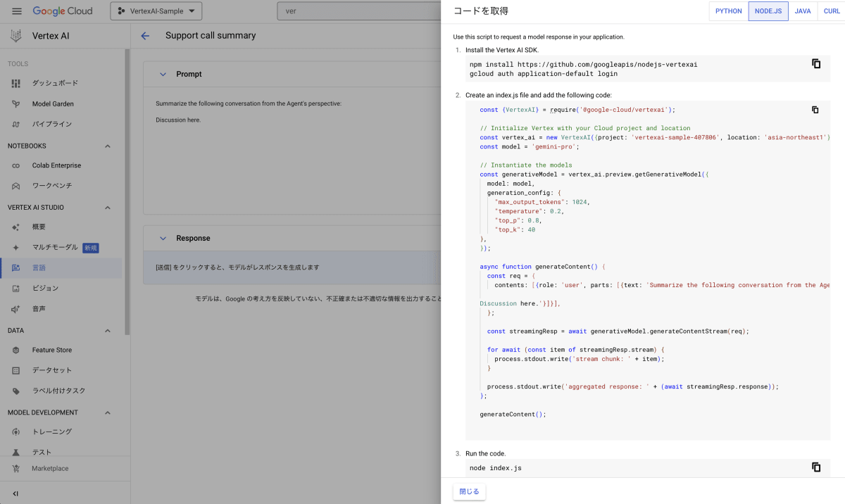This screenshot has height=504, width=845.
Task: Click the テスト flask icon
Action: pos(16,452)
